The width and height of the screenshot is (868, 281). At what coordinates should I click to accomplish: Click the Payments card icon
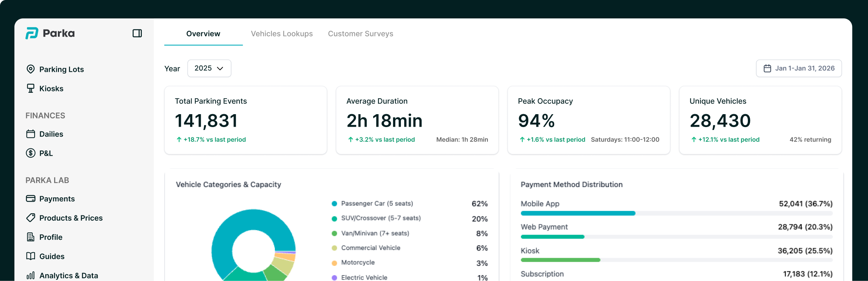(x=31, y=199)
